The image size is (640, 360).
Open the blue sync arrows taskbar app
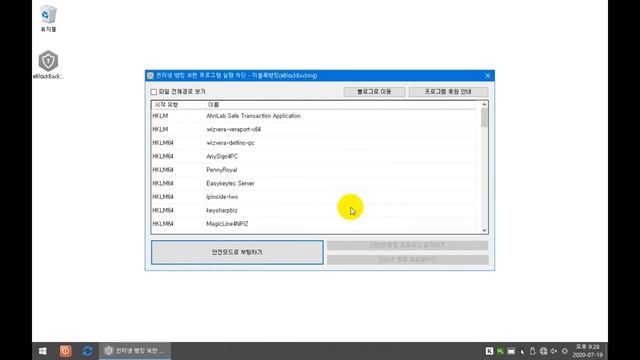coord(87,351)
